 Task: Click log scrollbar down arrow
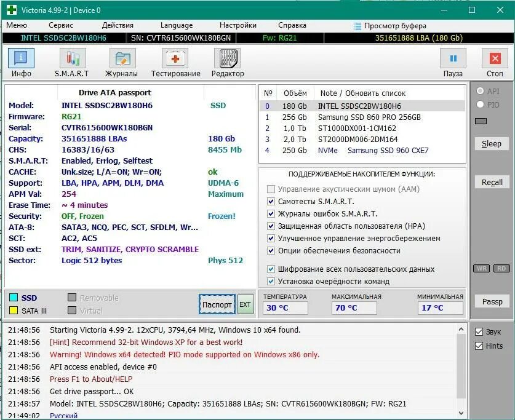pos(461,413)
